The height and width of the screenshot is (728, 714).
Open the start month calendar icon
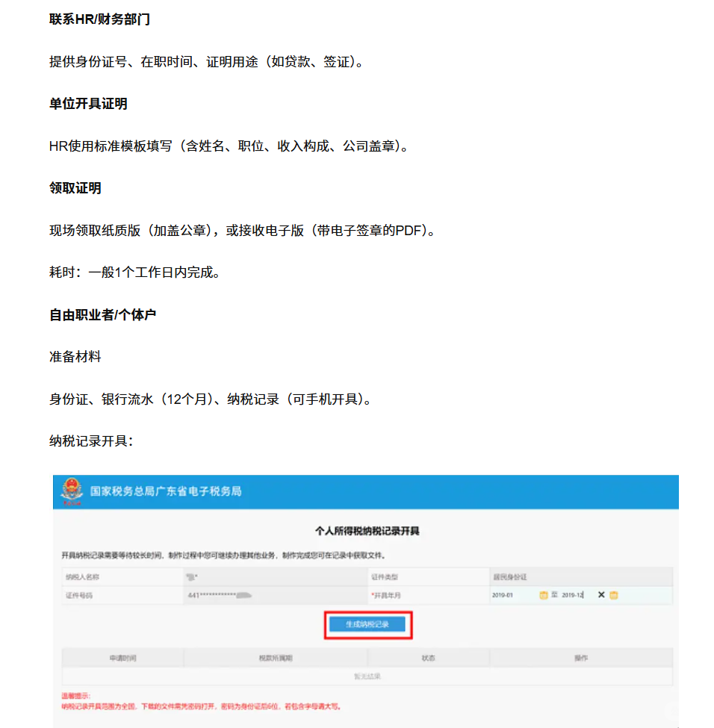[543, 595]
